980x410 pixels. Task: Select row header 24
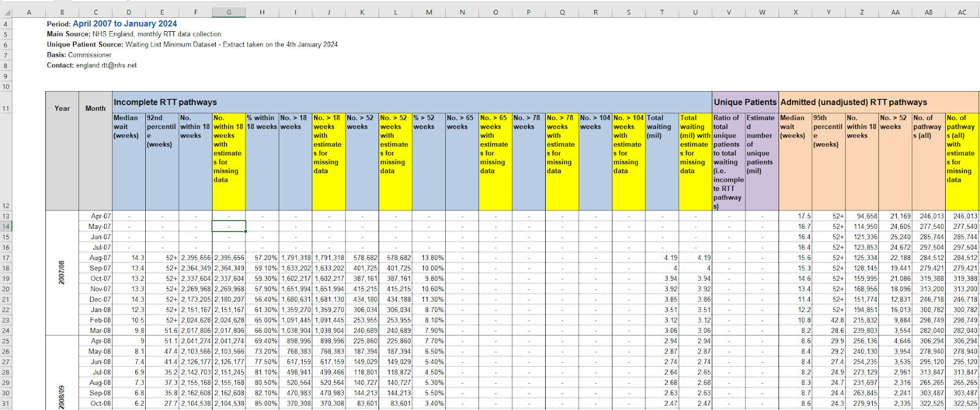(6, 330)
